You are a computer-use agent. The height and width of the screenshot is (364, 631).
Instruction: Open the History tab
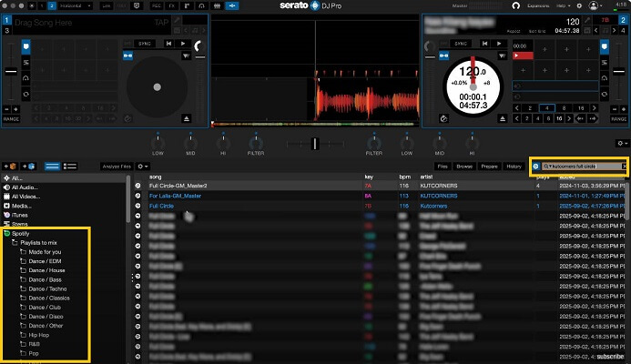click(x=514, y=167)
